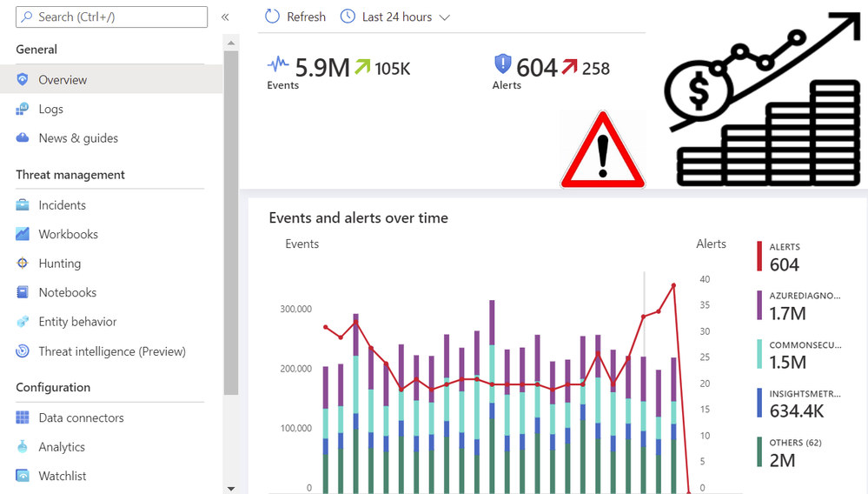Viewport: 868px width, 494px height.
Task: Click the News & guides cloud icon
Action: [22, 138]
